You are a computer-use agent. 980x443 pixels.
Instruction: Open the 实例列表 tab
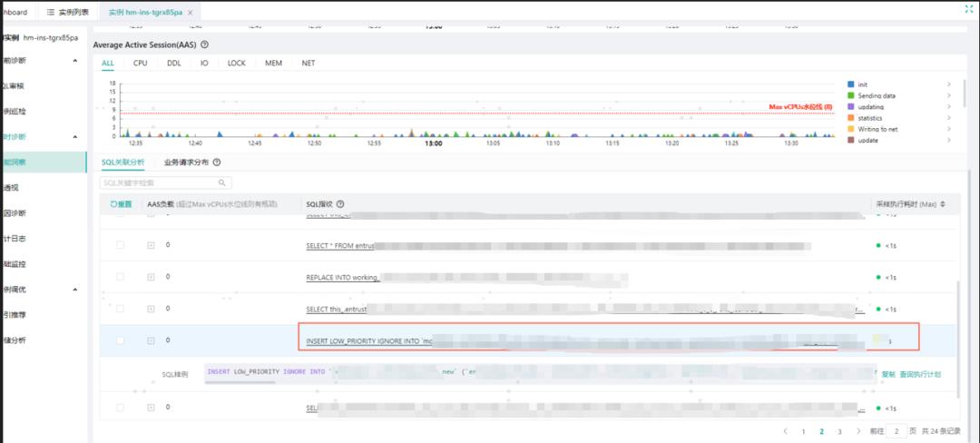pos(67,13)
